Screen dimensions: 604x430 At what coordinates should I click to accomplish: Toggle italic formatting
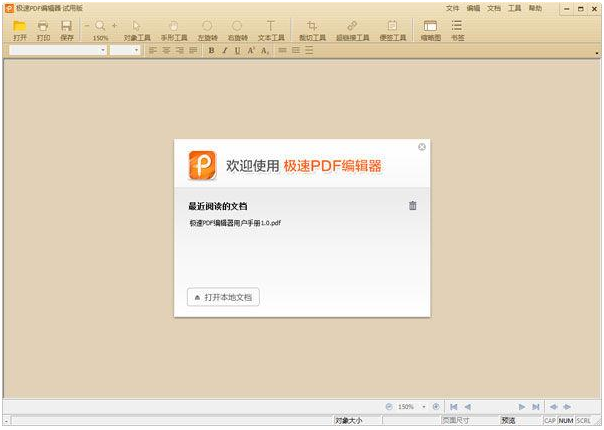click(225, 50)
